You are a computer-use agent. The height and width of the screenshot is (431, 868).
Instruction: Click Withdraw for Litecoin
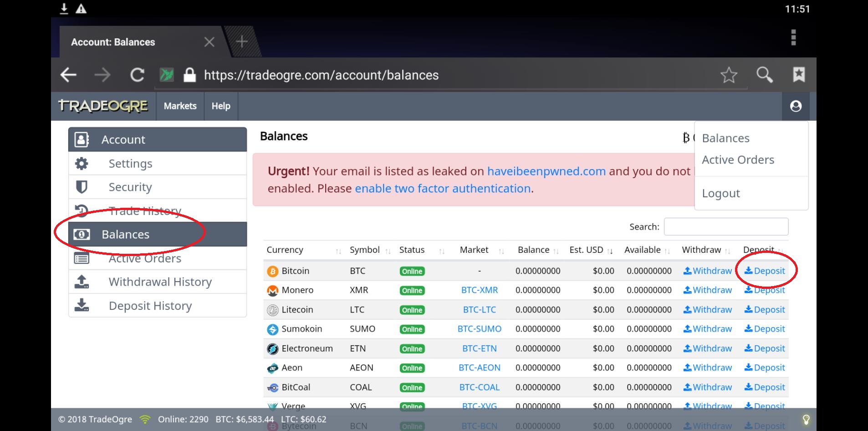[708, 310]
